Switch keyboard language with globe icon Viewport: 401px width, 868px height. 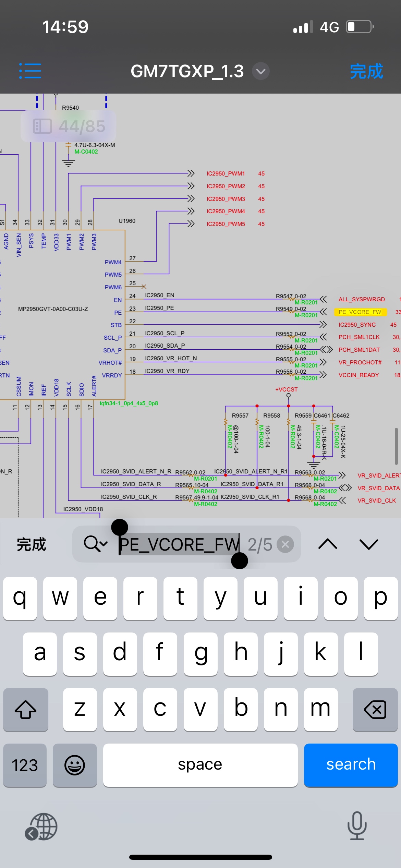41,827
